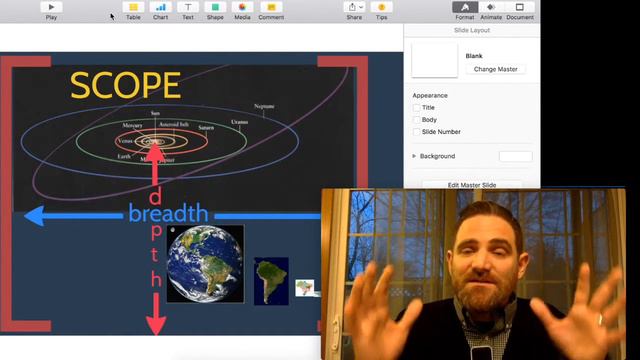The image size is (640, 360).
Task: Add a Comment to the slide
Action: (x=271, y=7)
